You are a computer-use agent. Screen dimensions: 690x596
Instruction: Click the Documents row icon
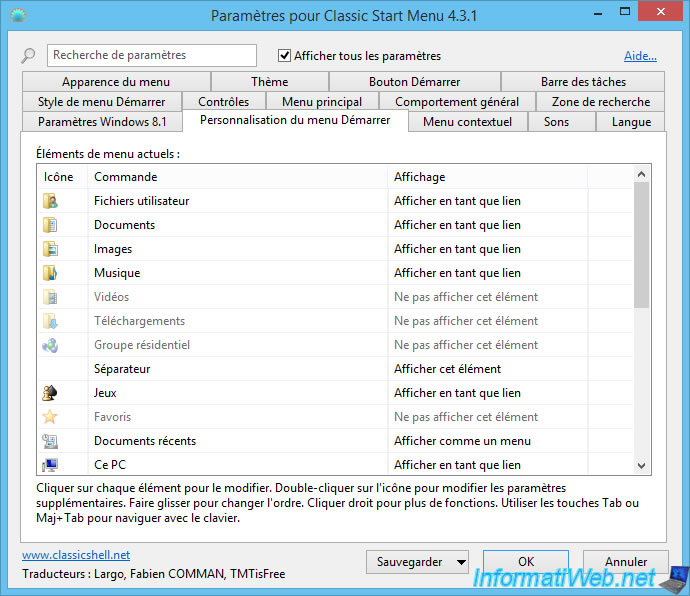pos(50,225)
